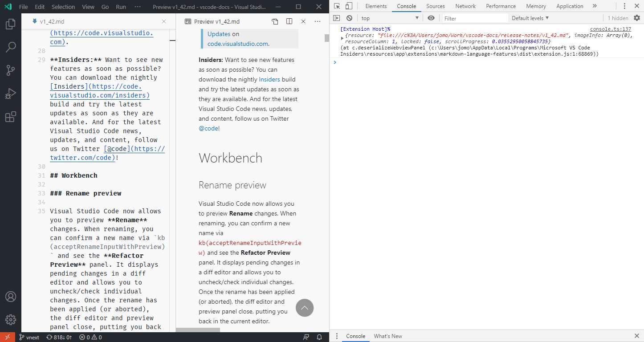
Task: Open the Source Control view
Action: click(11, 70)
